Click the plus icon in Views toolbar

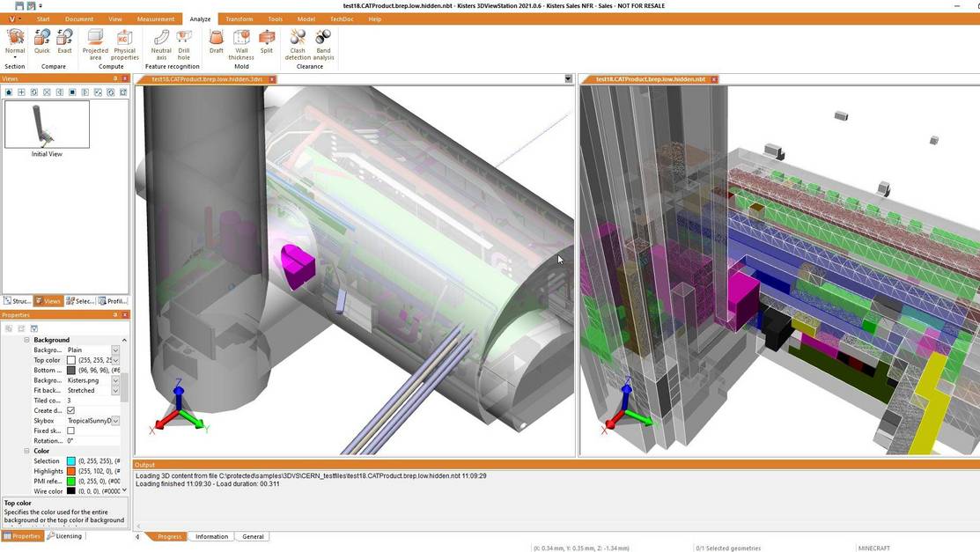[21, 92]
